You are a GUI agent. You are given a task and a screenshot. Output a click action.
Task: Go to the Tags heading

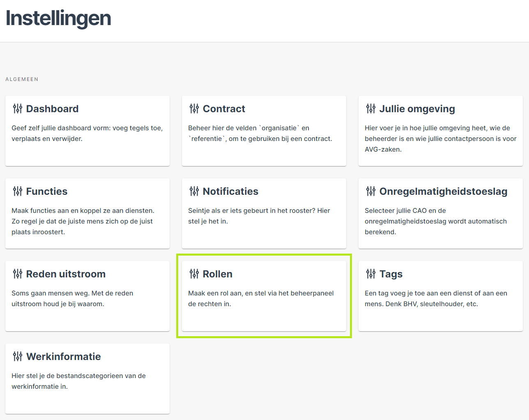391,274
